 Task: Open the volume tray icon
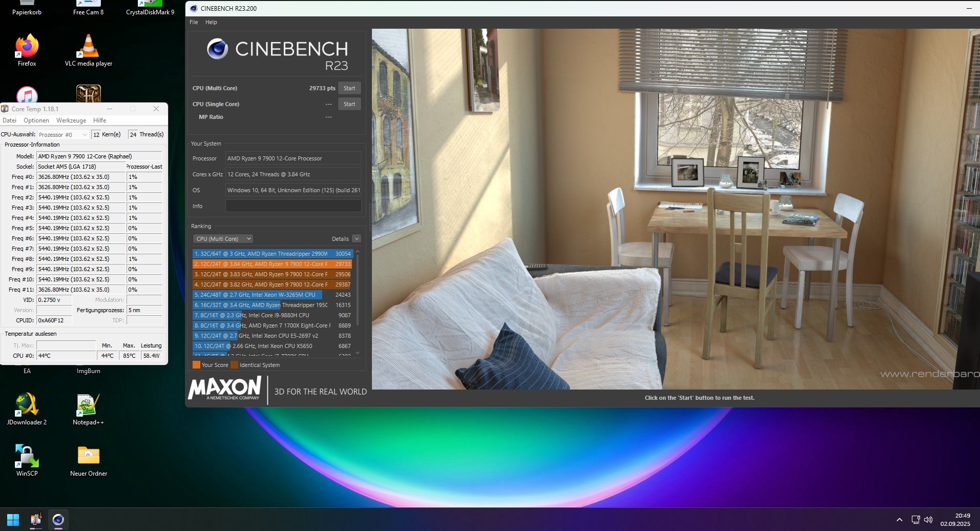click(928, 520)
